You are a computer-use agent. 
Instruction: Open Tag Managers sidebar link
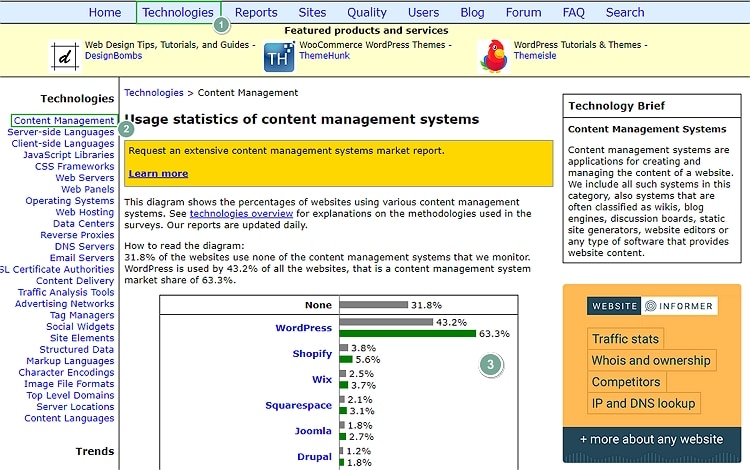coord(82,315)
